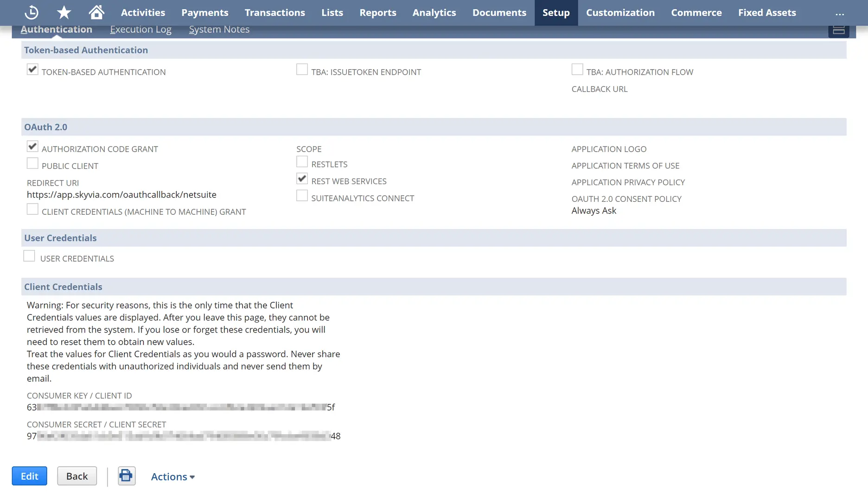
Task: Click the Application Logo label
Action: [x=609, y=149]
